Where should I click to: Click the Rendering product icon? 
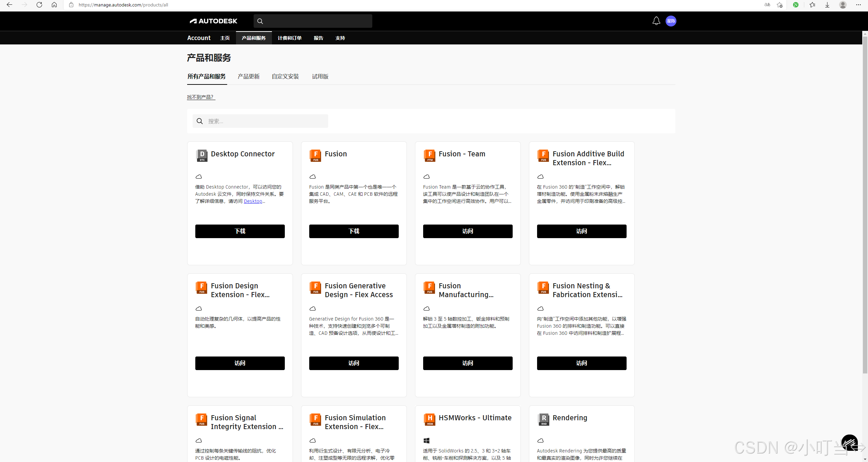point(543,419)
